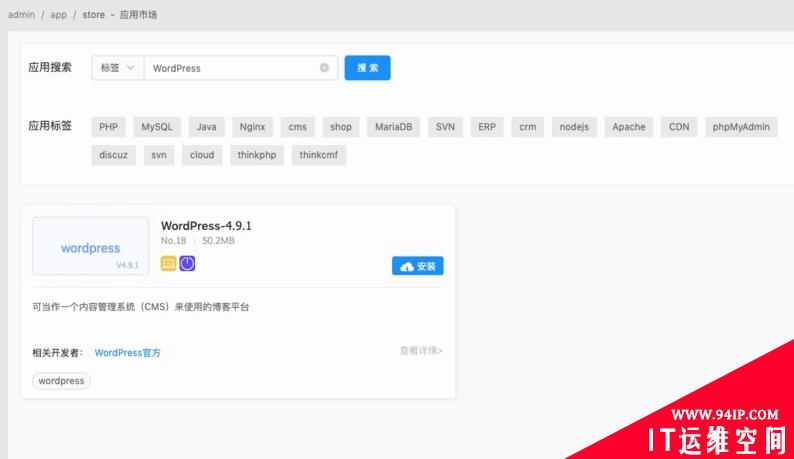
Task: Click the WordPress-4.9.1 title
Action: tap(206, 226)
